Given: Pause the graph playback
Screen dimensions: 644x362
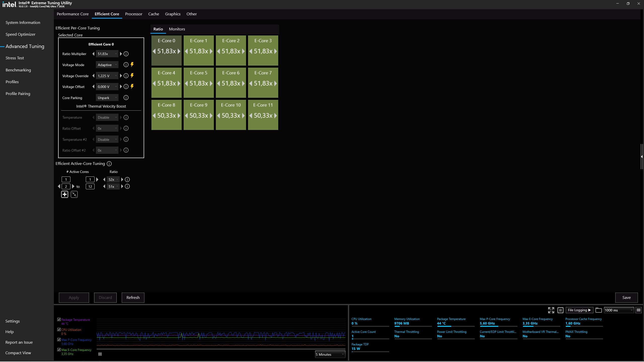Looking at the screenshot, I should point(100,354).
